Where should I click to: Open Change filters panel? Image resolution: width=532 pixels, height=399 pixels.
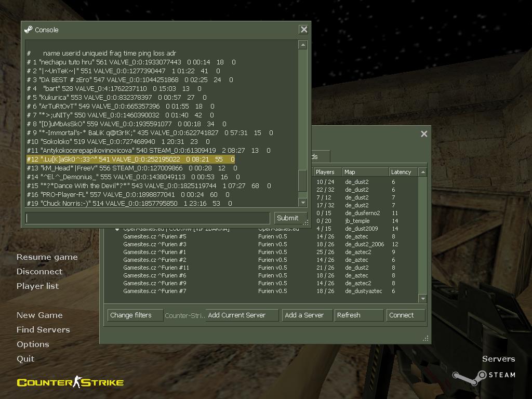click(135, 315)
